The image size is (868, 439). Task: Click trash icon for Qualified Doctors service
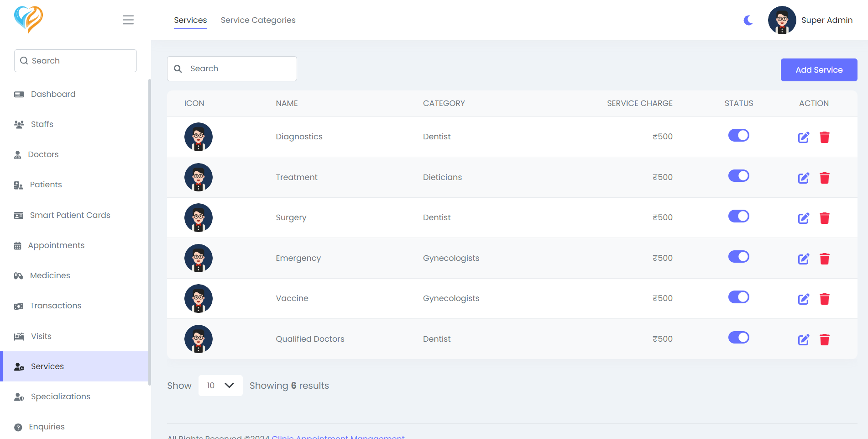824,339
